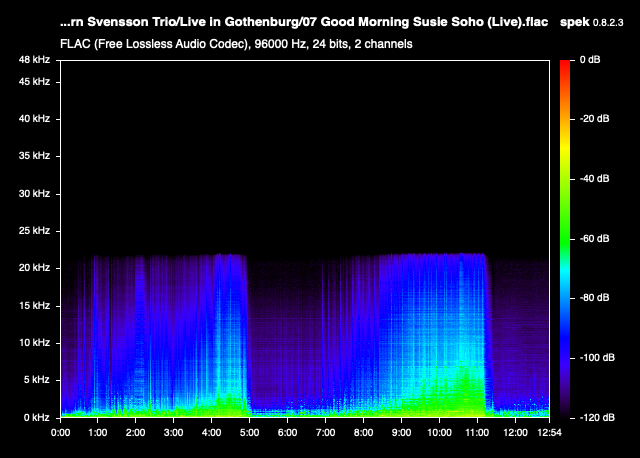The image size is (640, 458).
Task: Click the 2:00 time axis label
Action: click(x=136, y=433)
